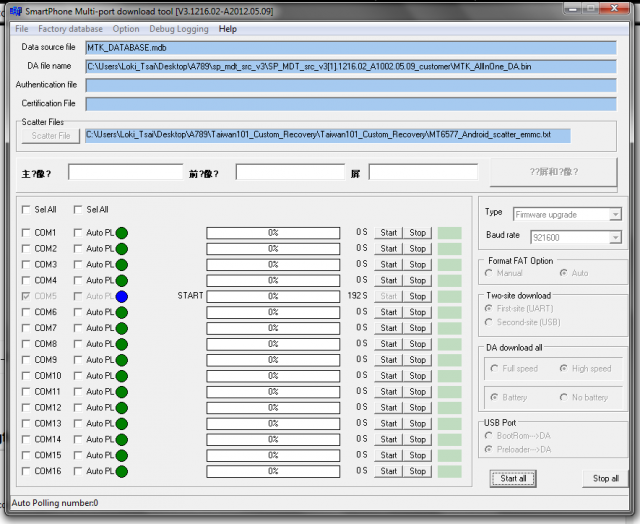This screenshot has width=640, height=524.
Task: Choose BootRom-->DA USB port option
Action: pyautogui.click(x=488, y=436)
